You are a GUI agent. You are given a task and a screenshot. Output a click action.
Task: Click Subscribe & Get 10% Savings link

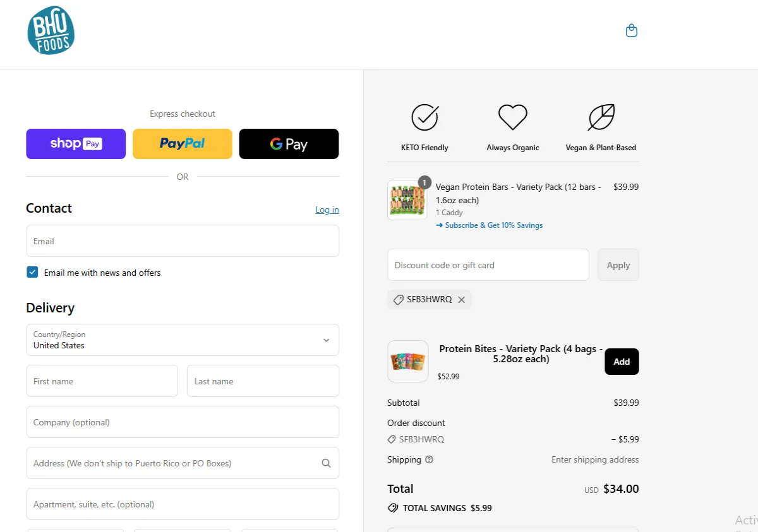tap(490, 225)
